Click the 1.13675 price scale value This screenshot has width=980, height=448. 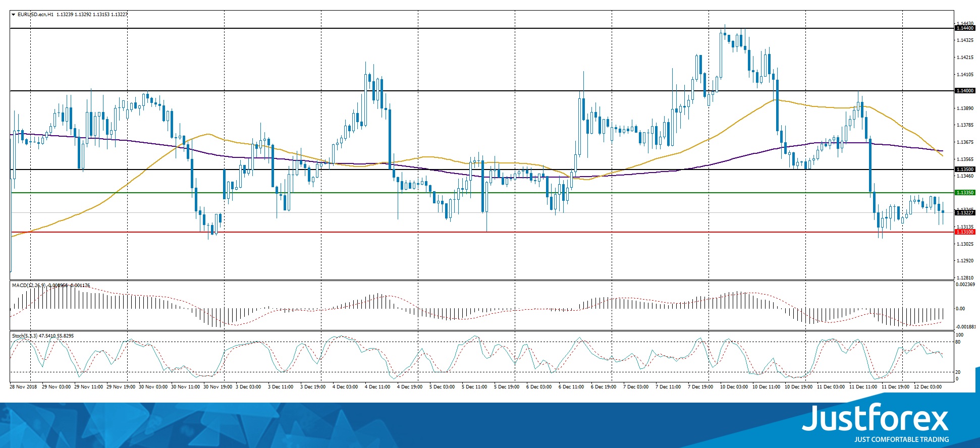coord(965,142)
